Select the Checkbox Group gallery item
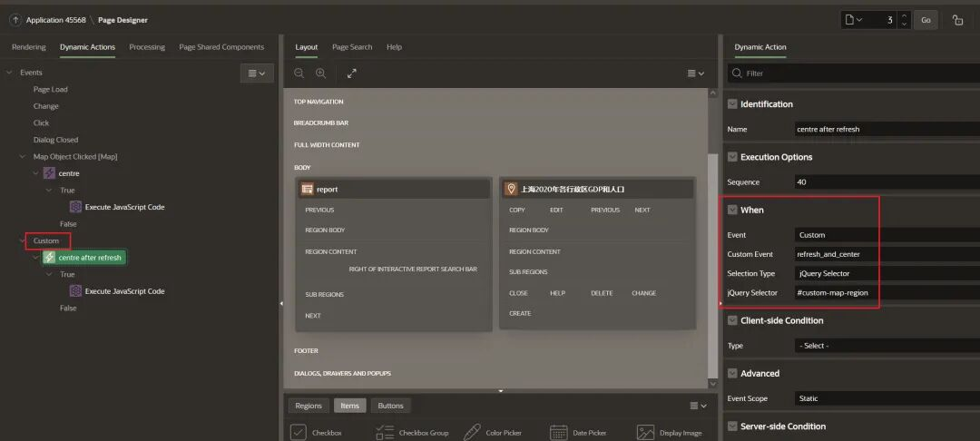This screenshot has width=980, height=441. [x=413, y=432]
